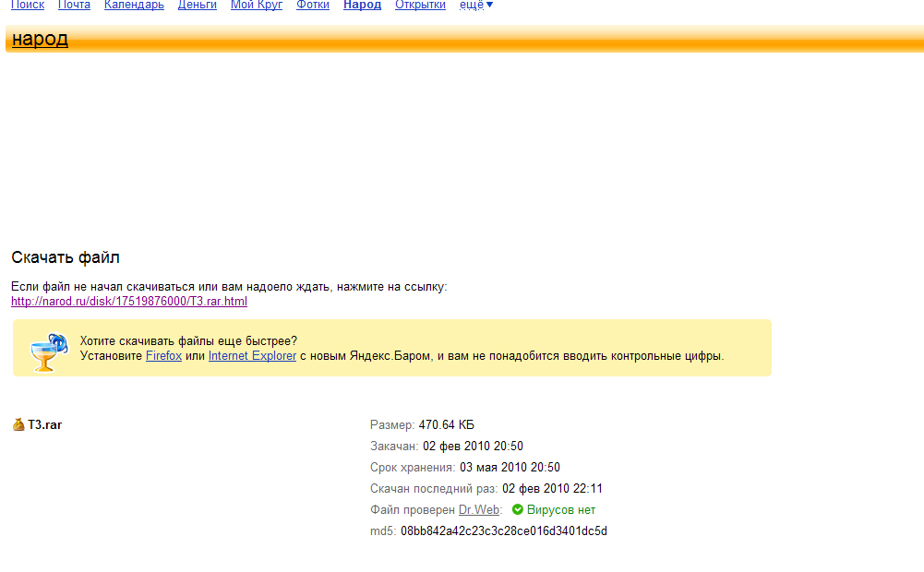
Task: Click the Яндекс.Бар cocktail glass icon
Action: click(x=49, y=352)
